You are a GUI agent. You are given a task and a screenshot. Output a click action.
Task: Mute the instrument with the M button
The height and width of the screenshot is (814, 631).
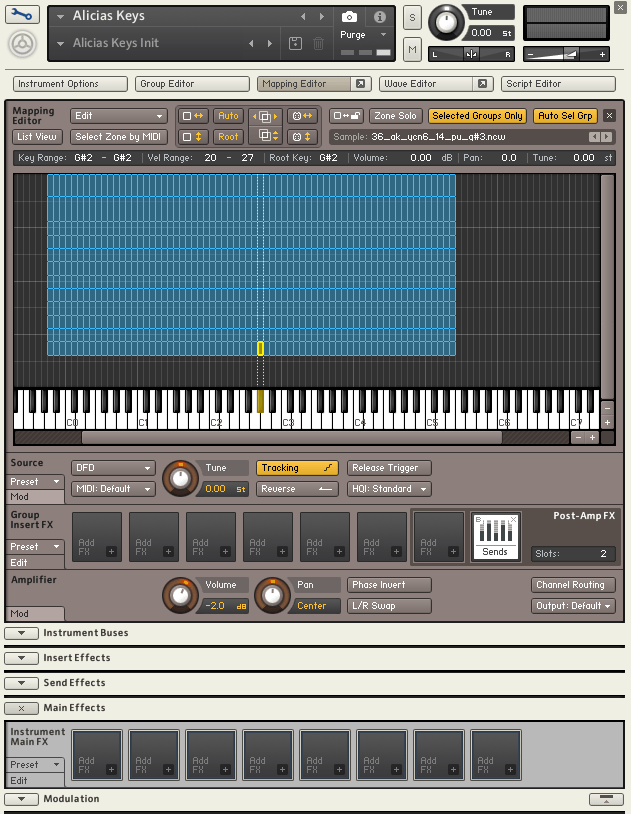coord(412,48)
